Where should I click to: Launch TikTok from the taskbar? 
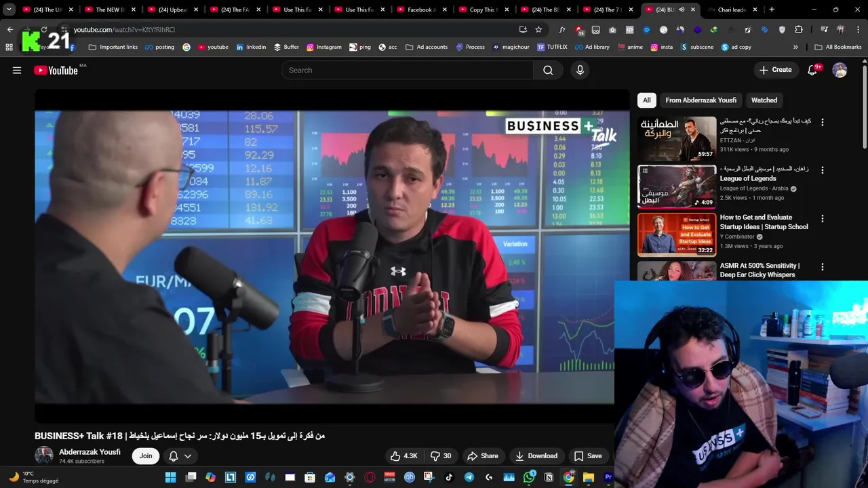pyautogui.click(x=449, y=477)
